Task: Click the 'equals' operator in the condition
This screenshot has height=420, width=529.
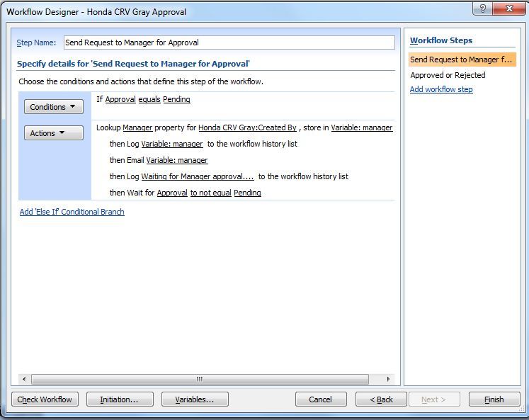Action: pyautogui.click(x=149, y=99)
